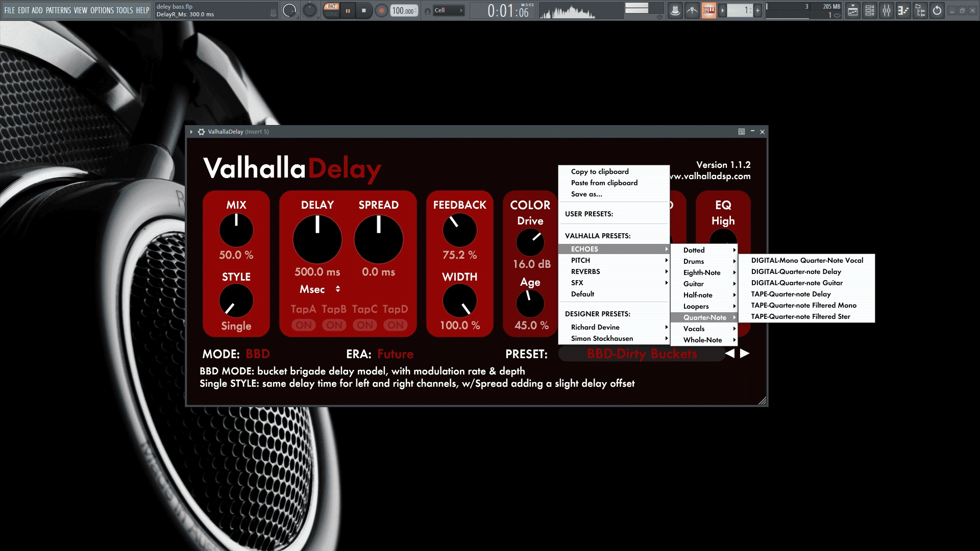Expand the Dotted submenu

coord(704,250)
